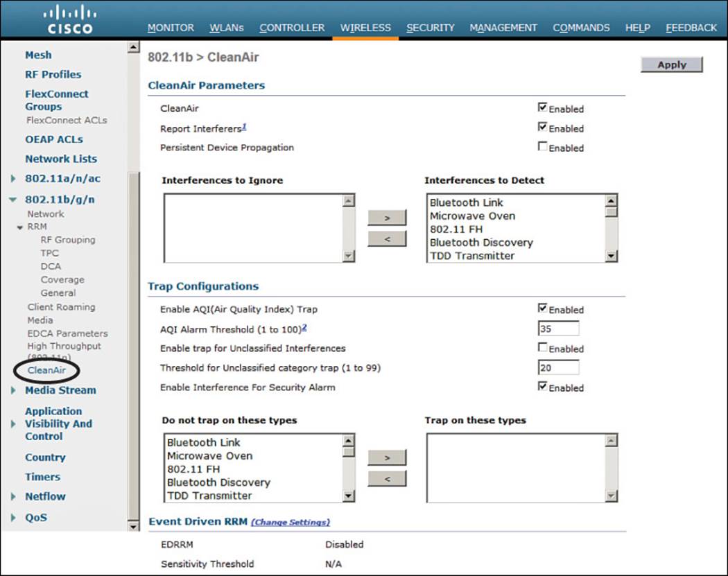Open the Change Settings link for EDRRM

pyautogui.click(x=291, y=522)
